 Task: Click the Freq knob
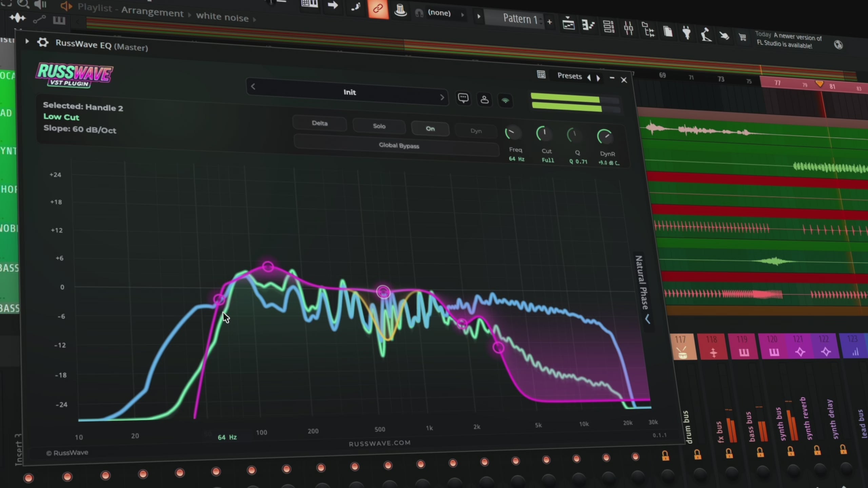tap(513, 133)
